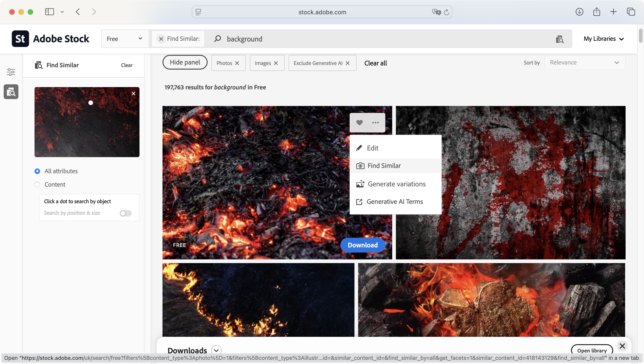Viewport: 644px width, 364px height.
Task: Click the Open library button
Action: 592,350
